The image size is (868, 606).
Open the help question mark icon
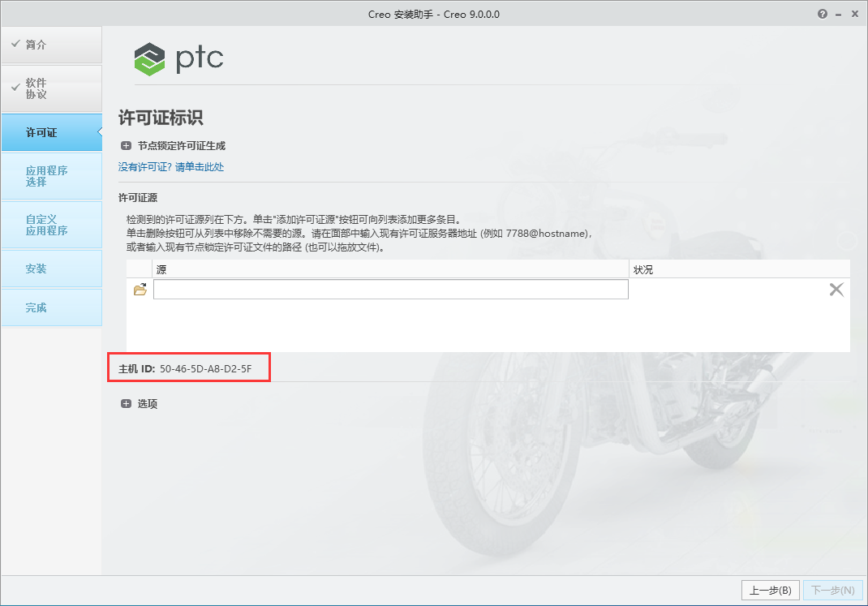click(822, 15)
